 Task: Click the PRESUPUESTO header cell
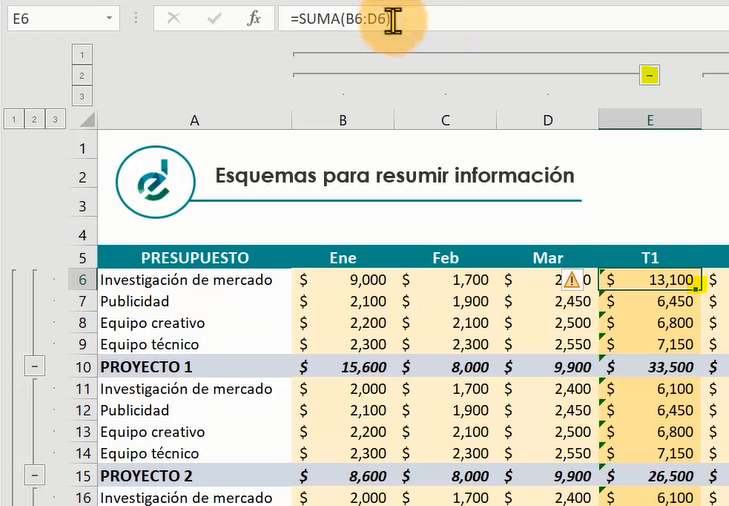click(x=195, y=257)
